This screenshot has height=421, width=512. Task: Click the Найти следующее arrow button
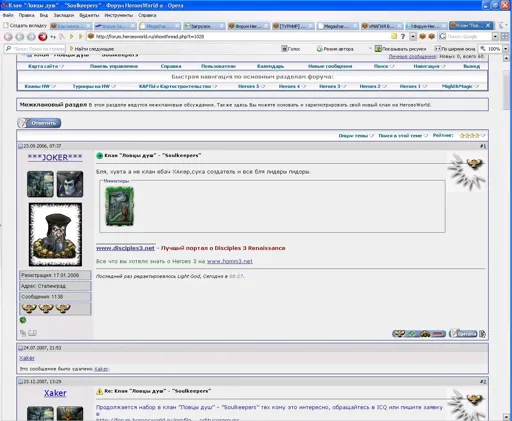[72, 49]
